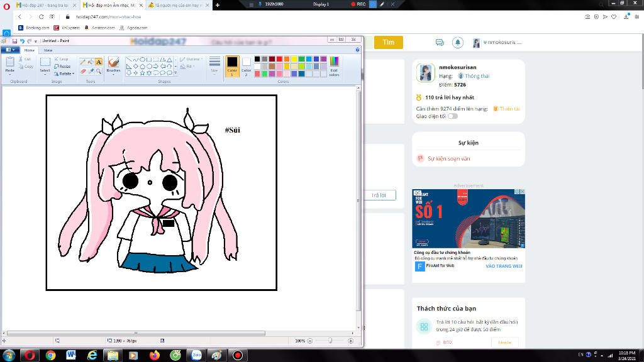Toggle the Giao diện tối dark mode switch
Viewport: 644px width, 362px height.
click(453, 116)
